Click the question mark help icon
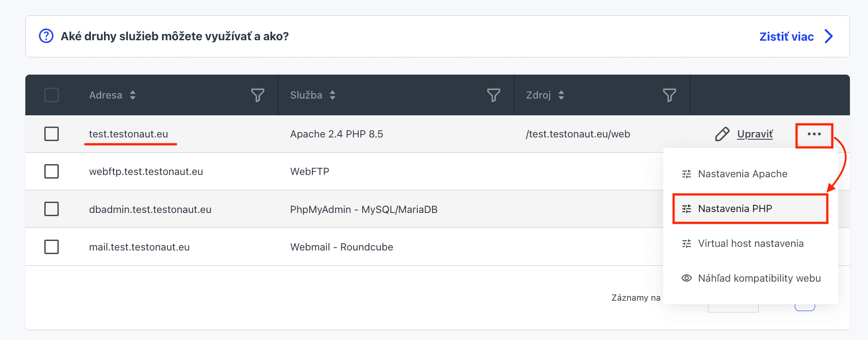The width and height of the screenshot is (868, 340). (x=46, y=36)
